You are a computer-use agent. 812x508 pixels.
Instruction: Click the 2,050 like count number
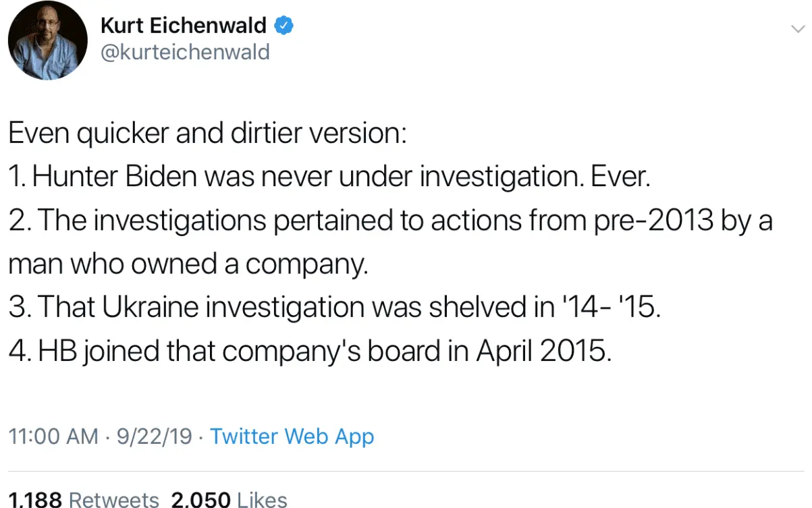(200, 500)
